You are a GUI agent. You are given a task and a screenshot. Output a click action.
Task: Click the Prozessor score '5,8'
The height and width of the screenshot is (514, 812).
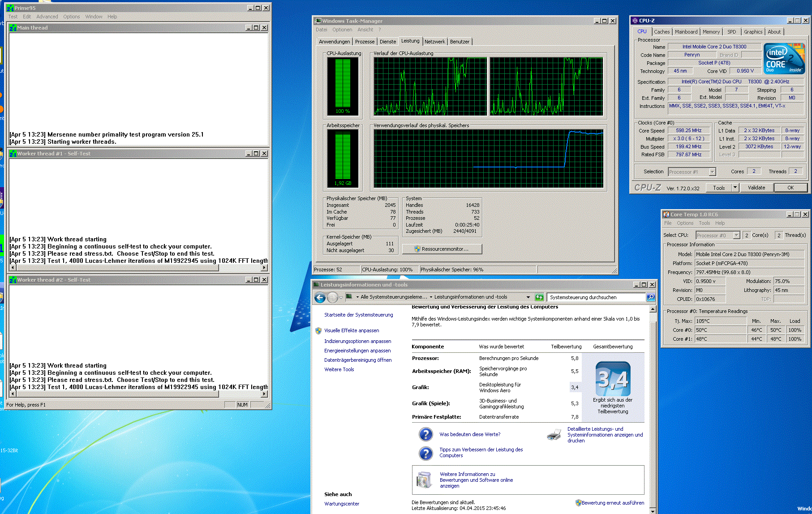coord(575,358)
